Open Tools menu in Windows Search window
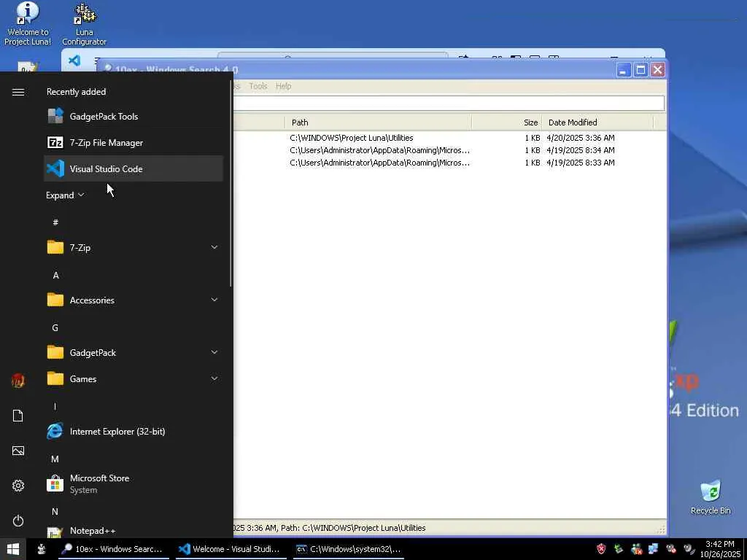The height and width of the screenshot is (560, 747). 258,86
